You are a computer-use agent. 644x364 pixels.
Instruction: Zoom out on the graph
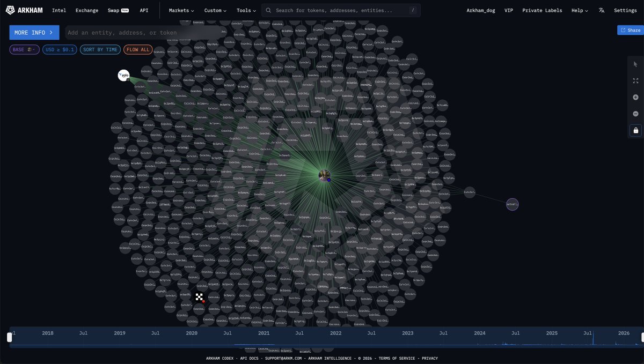pos(635,114)
